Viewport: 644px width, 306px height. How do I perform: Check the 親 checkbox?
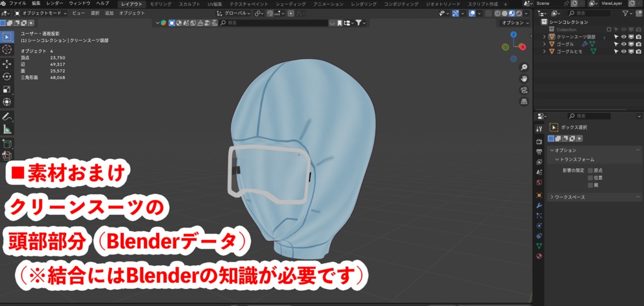pos(590,185)
